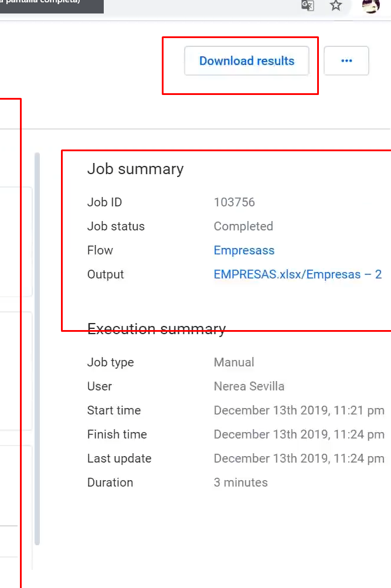Open the Empresass flow link
Screen dimensions: 391x588
pyautogui.click(x=244, y=250)
